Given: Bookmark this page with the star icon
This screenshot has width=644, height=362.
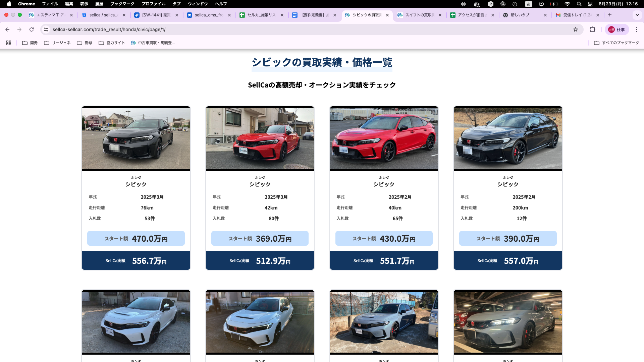Looking at the screenshot, I should click(576, 29).
